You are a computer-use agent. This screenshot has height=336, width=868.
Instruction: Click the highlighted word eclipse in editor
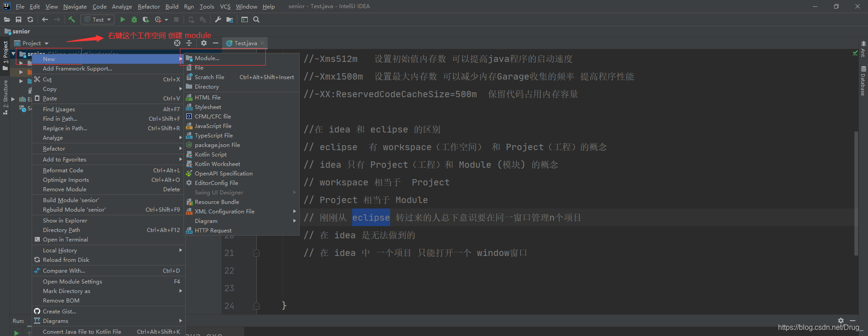371,218
